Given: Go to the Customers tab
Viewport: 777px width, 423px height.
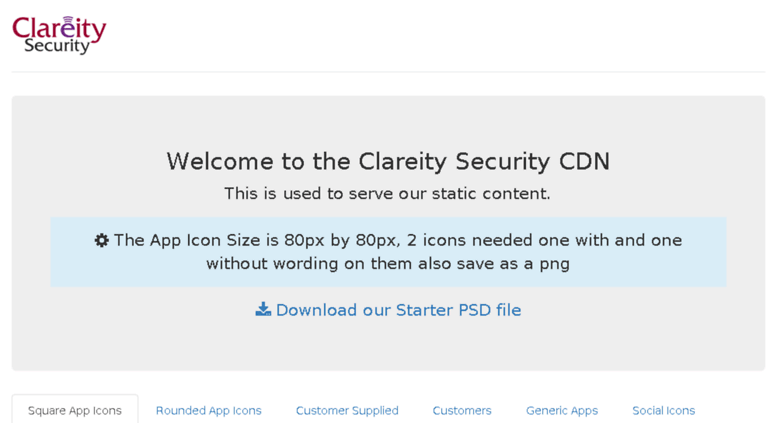Looking at the screenshot, I should coord(462,410).
